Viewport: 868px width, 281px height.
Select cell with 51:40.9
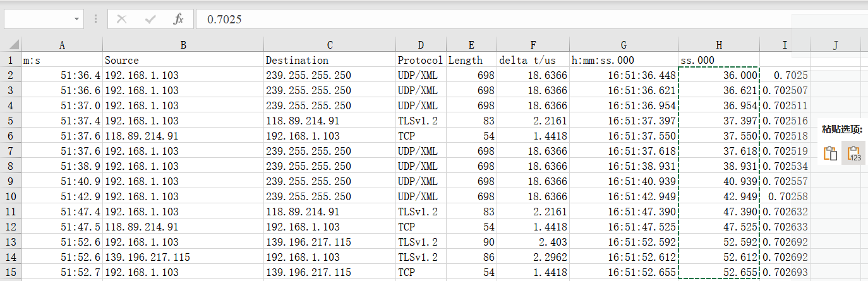coord(62,181)
